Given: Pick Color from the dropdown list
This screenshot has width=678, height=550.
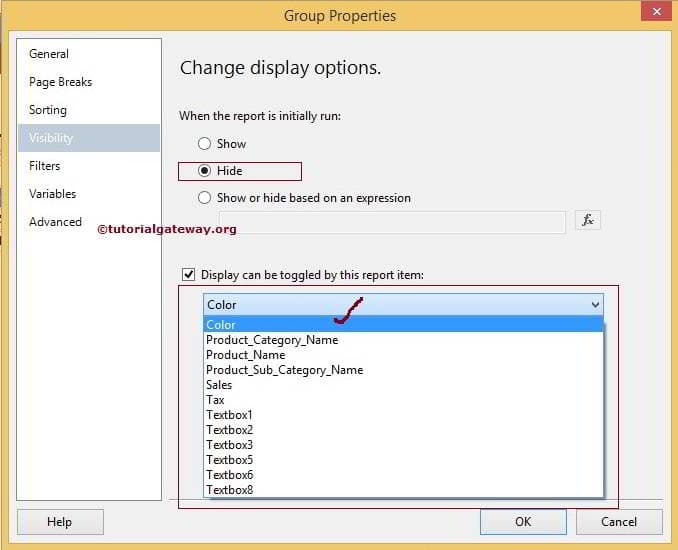Looking at the screenshot, I should [x=403, y=324].
